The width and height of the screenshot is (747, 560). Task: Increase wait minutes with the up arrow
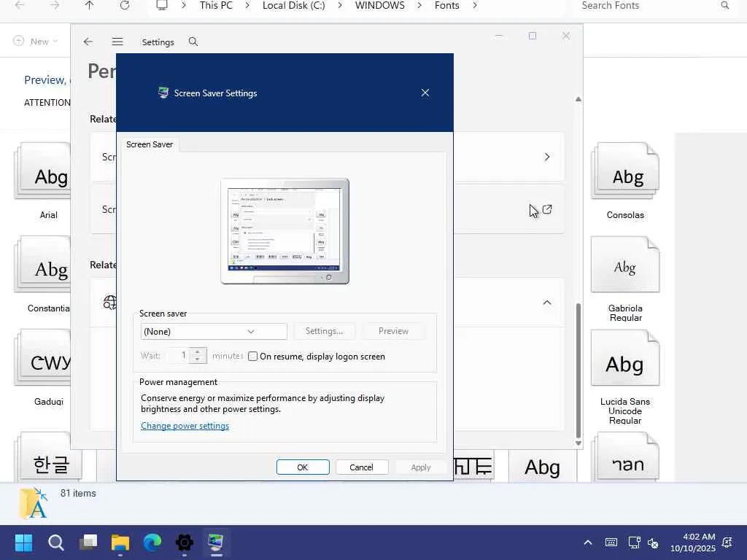coord(198,352)
